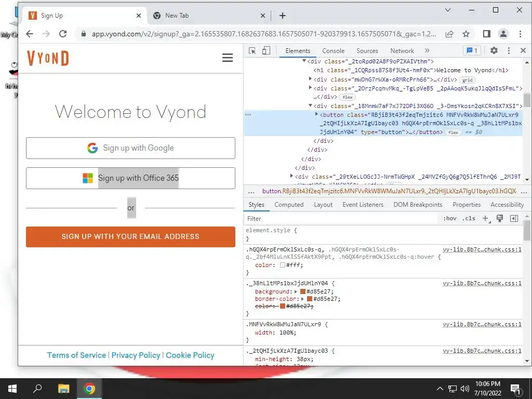View site info lock icon
532x399 pixels.
[84, 34]
